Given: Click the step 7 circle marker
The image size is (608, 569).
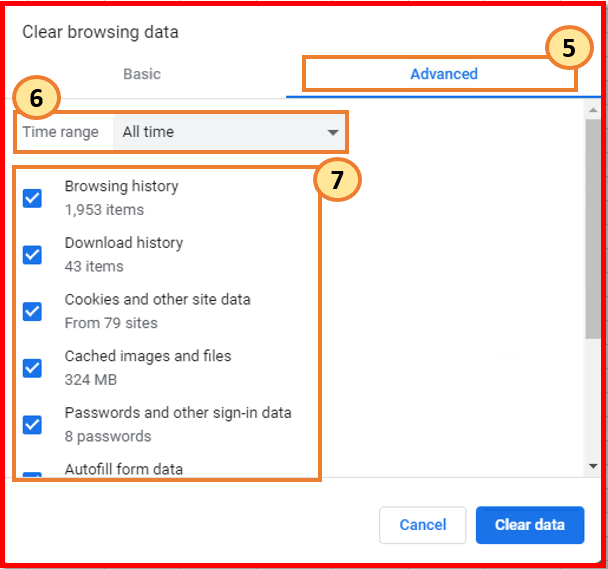Looking at the screenshot, I should [x=337, y=180].
